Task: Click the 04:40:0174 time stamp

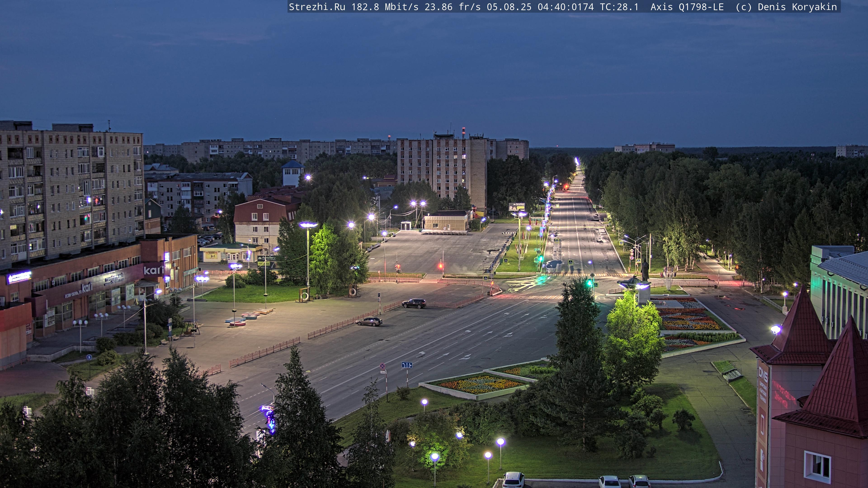Action: pos(566,7)
